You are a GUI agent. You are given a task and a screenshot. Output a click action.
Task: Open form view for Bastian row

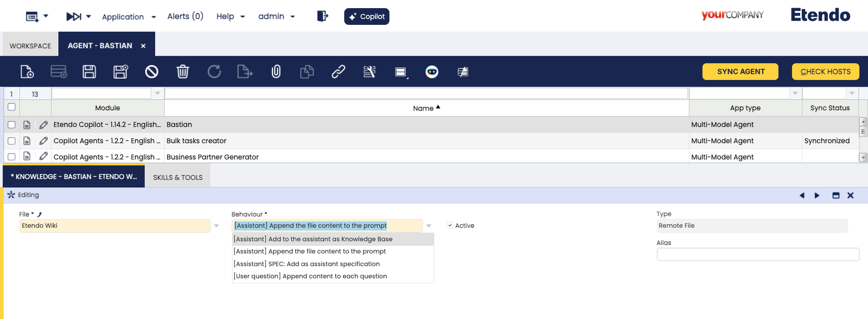tap(27, 125)
